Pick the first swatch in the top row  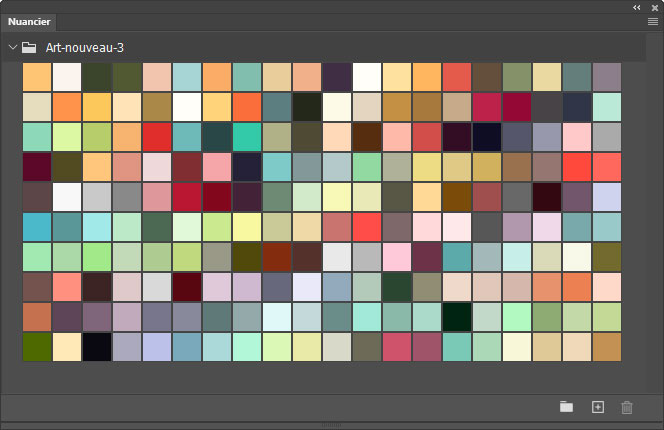[x=37, y=77]
